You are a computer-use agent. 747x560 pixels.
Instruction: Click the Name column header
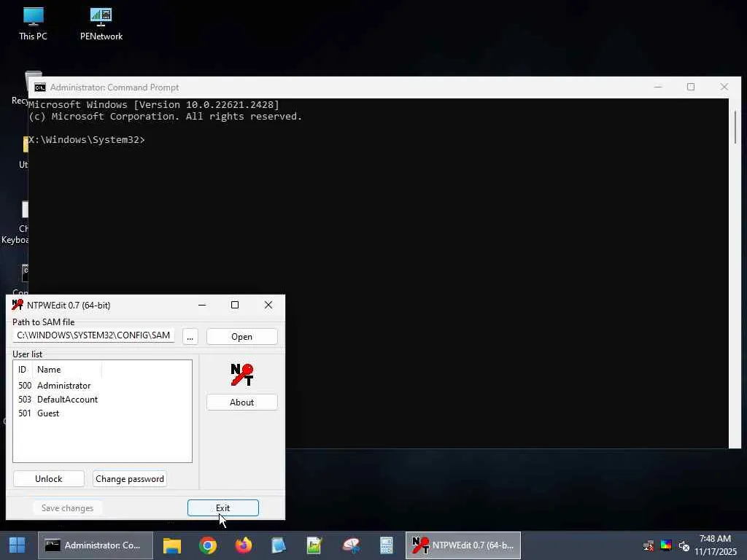(x=66, y=369)
